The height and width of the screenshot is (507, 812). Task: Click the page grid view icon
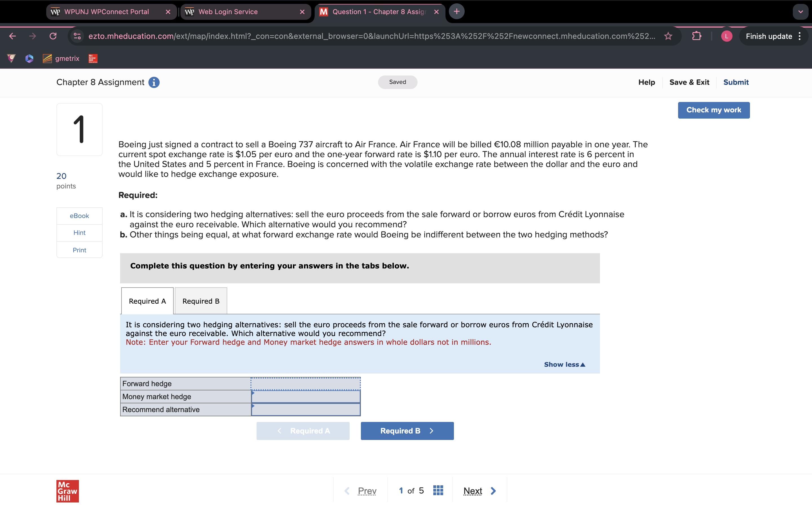tap(438, 490)
